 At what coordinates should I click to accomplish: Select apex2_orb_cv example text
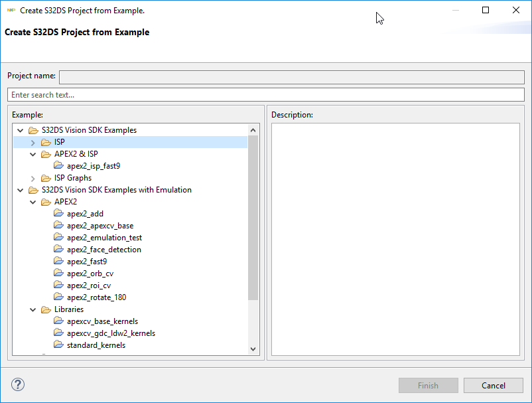point(90,274)
